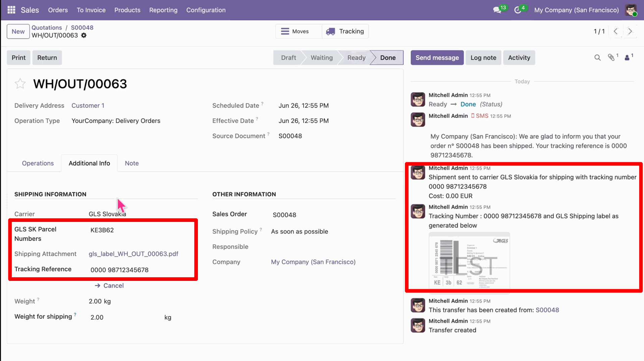Screen dimensions: 644x361
Task: Click the Source Document S00048 value
Action: pos(290,136)
